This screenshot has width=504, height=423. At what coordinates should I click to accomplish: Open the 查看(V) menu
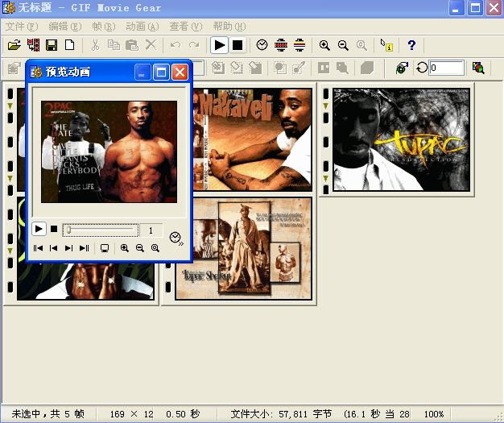tap(186, 27)
